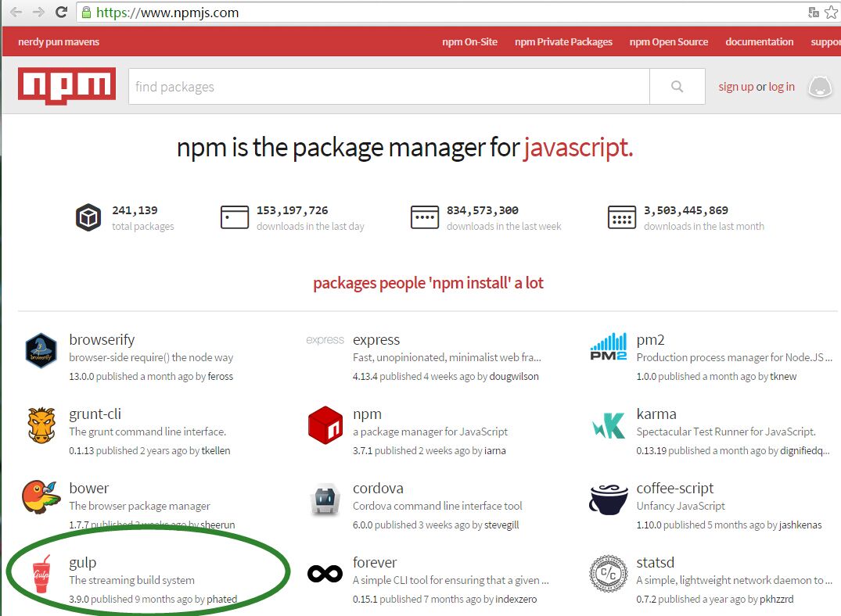841x616 pixels.
Task: Click the find packages search field
Action: tap(389, 86)
